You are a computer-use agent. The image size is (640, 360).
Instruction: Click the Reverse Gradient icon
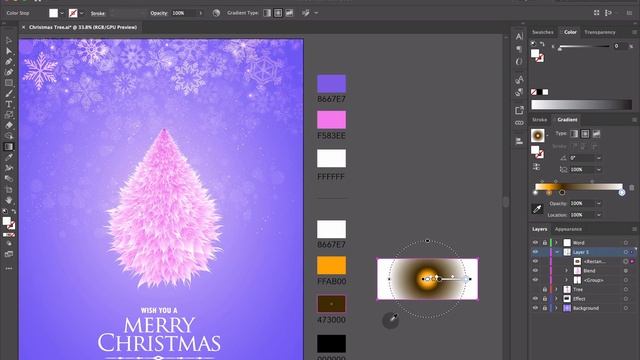536,167
